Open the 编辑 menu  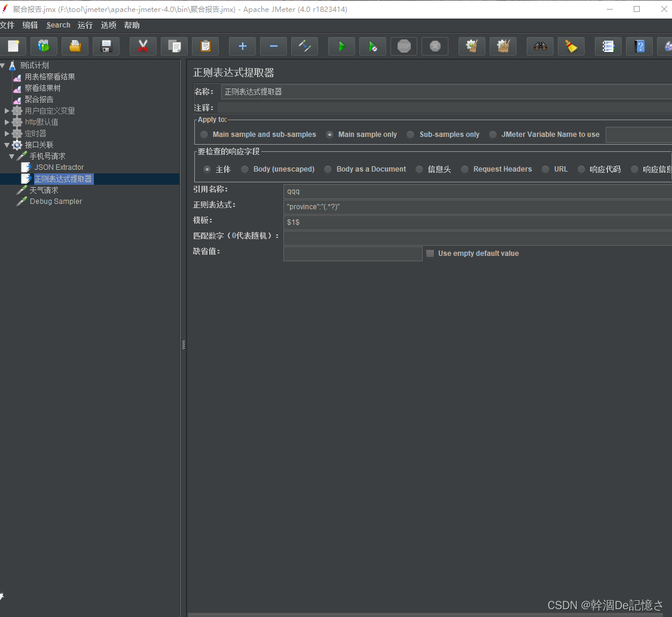(30, 25)
